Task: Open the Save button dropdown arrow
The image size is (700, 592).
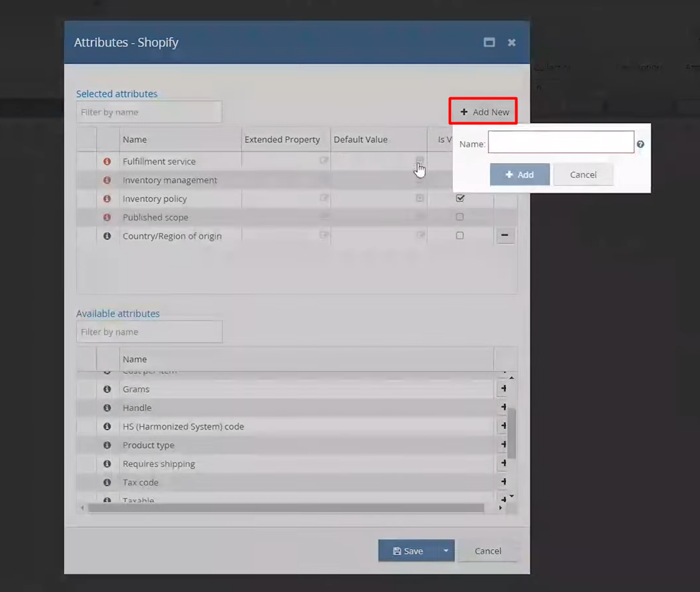Action: 446,551
